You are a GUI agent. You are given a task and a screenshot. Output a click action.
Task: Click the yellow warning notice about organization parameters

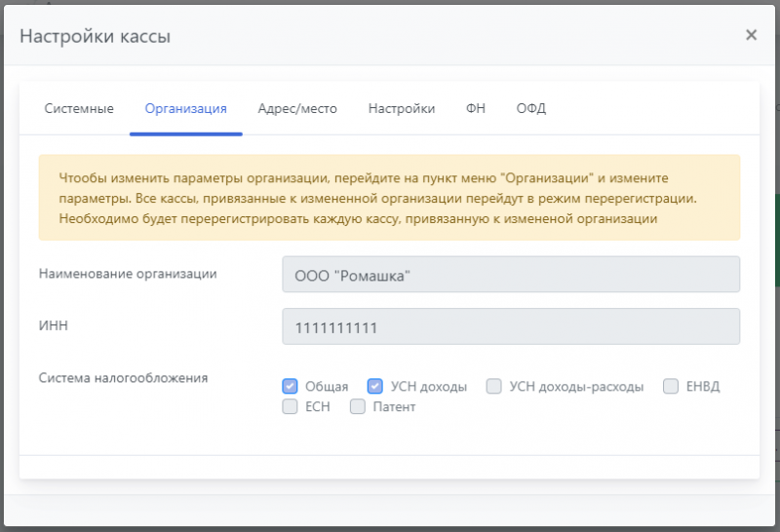coord(389,199)
